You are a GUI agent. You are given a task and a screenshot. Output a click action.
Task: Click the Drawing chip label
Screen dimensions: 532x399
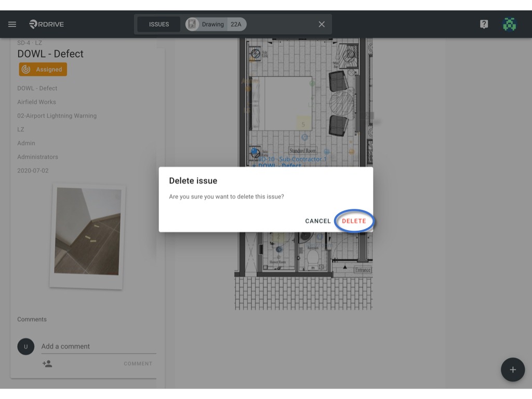[212, 24]
